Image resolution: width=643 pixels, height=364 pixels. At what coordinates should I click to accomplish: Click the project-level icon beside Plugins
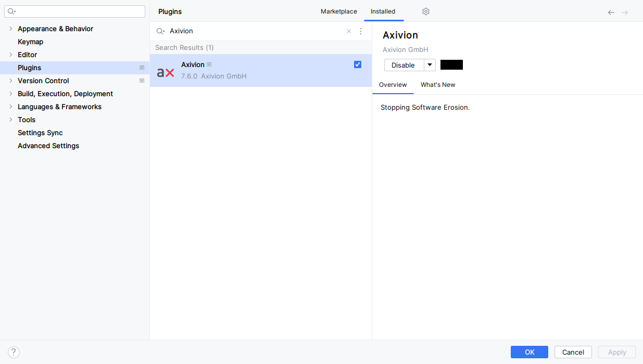tap(142, 68)
